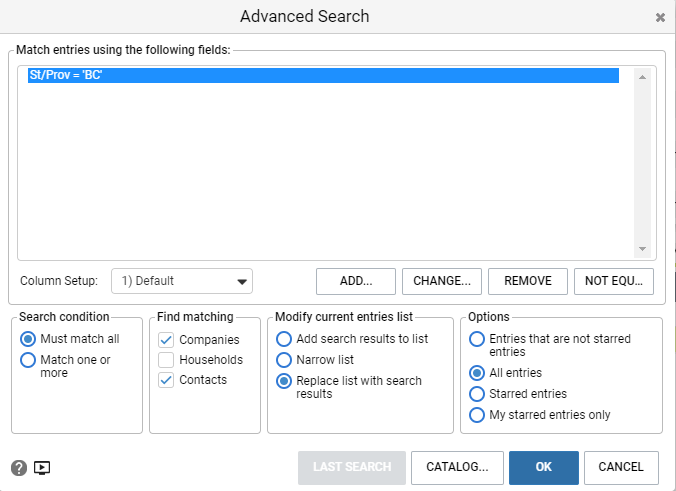Toggle the Companies checkbox

tap(166, 340)
